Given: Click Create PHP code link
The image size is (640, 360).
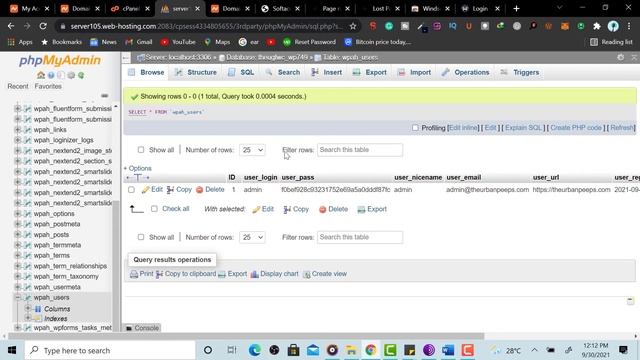Looking at the screenshot, I should (x=576, y=128).
